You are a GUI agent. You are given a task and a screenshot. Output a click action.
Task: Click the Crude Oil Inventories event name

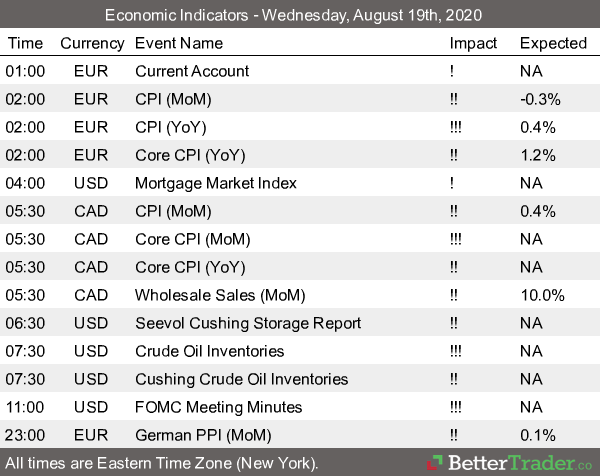tap(209, 351)
